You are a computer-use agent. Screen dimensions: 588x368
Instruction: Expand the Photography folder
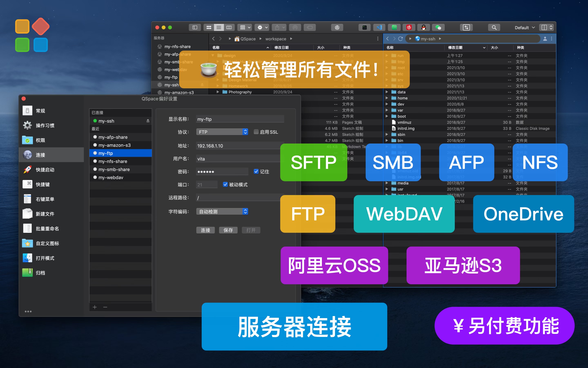(x=218, y=92)
